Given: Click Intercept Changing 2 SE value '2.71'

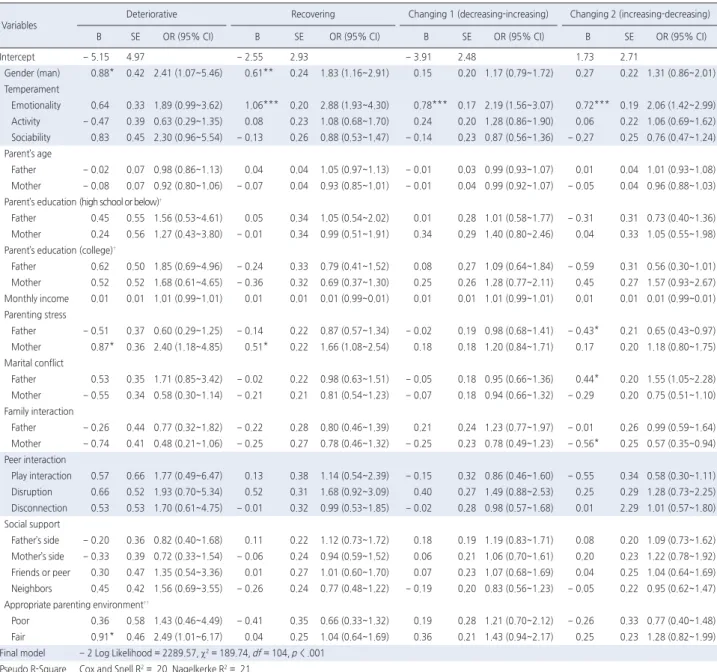Looking at the screenshot, I should point(629,57).
